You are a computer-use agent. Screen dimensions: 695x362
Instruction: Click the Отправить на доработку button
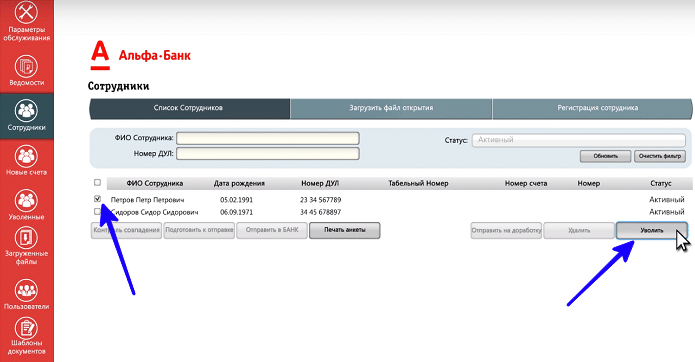click(x=506, y=230)
